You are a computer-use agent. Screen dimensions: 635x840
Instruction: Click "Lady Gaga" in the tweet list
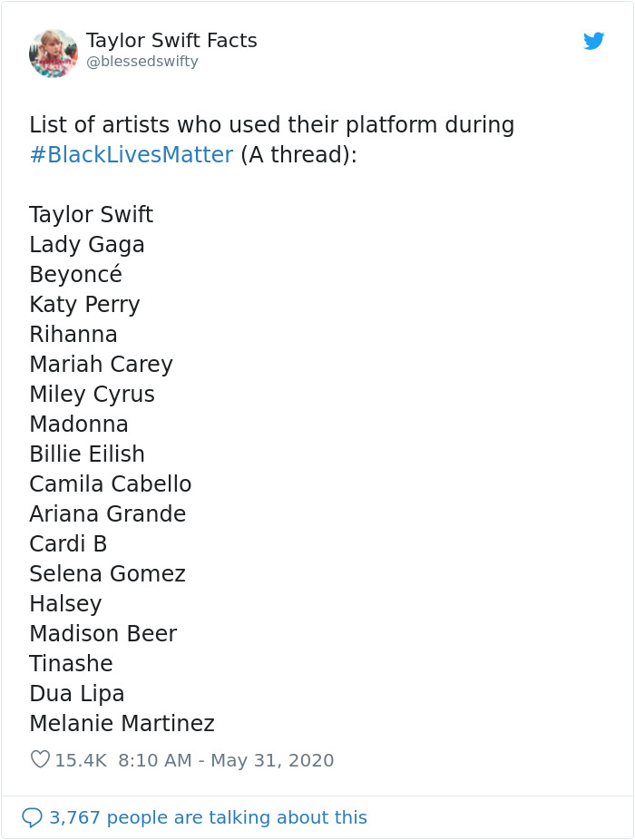point(87,245)
